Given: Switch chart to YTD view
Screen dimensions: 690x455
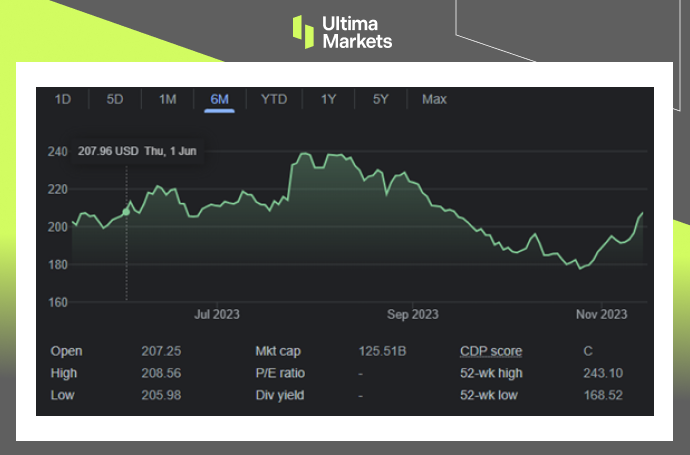Looking at the screenshot, I should click(274, 99).
